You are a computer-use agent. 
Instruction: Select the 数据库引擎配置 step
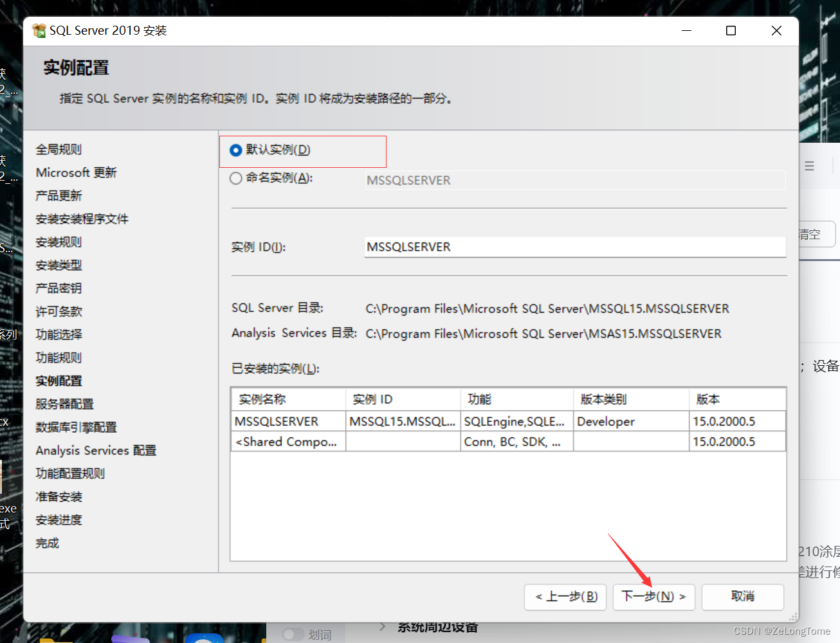pos(76,427)
